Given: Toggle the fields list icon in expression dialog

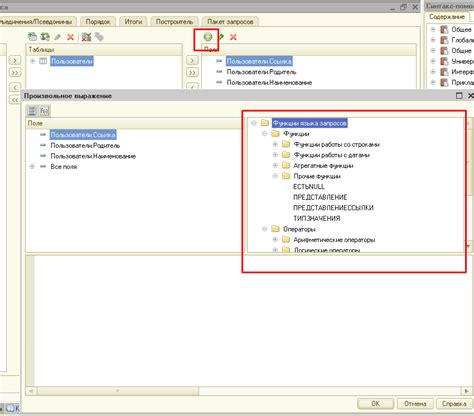Looking at the screenshot, I should coord(32,111).
